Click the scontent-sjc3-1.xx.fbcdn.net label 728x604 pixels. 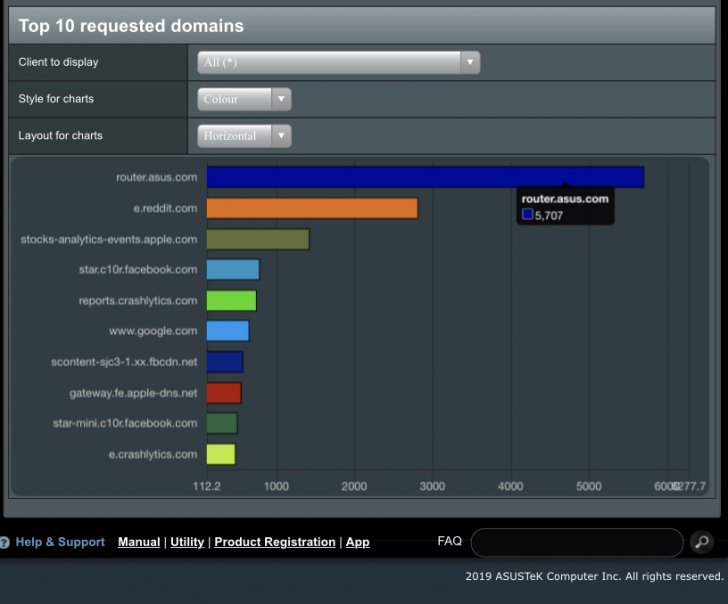(124, 362)
